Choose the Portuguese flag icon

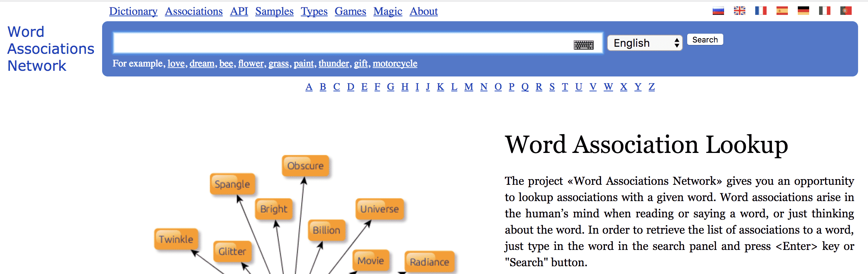tap(846, 11)
